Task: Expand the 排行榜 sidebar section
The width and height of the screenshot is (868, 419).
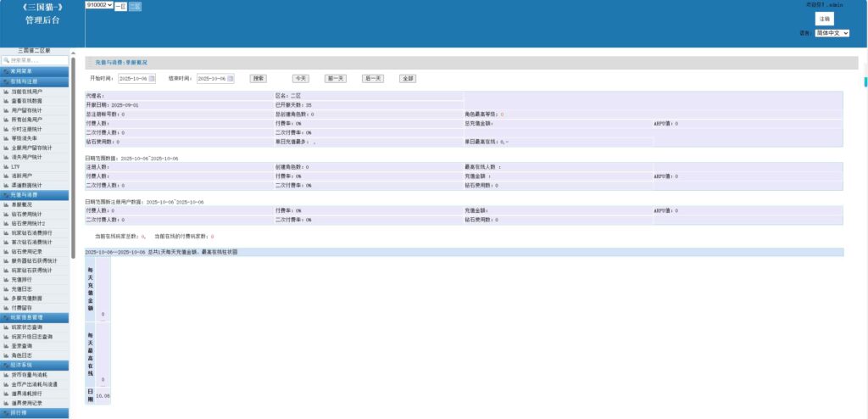Action: (x=36, y=412)
